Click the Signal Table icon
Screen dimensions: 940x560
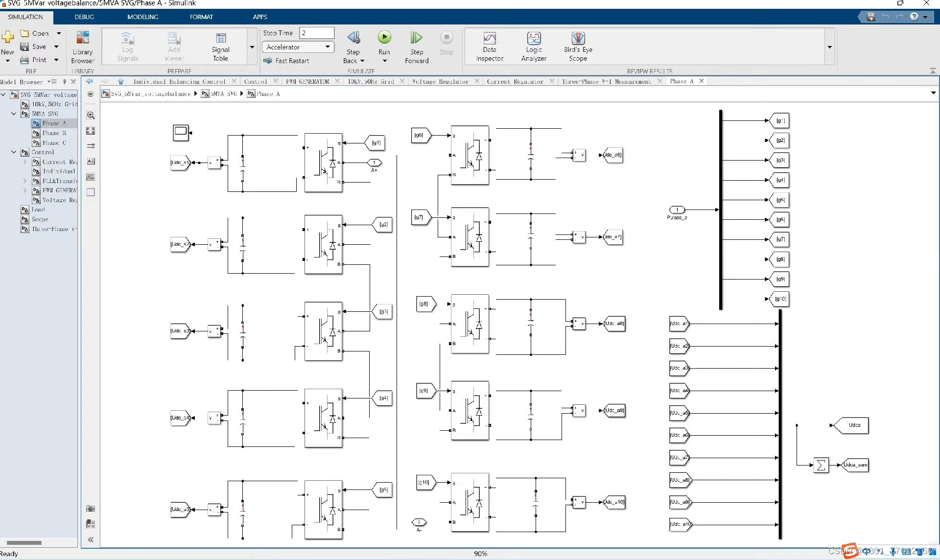(x=220, y=47)
